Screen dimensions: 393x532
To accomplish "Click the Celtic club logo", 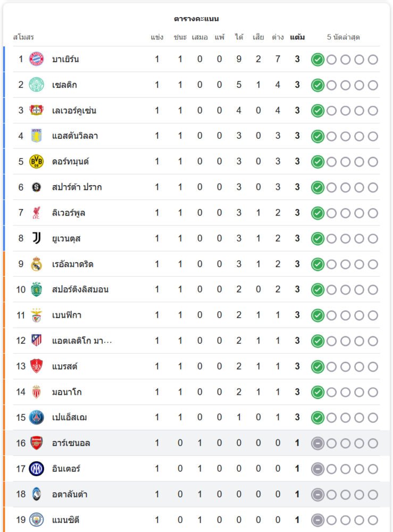I will click(x=37, y=85).
